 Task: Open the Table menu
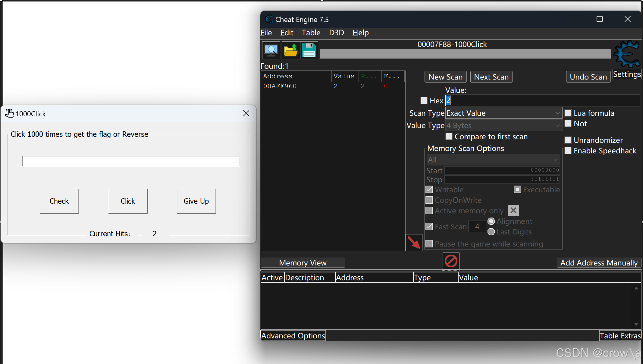[x=311, y=33]
